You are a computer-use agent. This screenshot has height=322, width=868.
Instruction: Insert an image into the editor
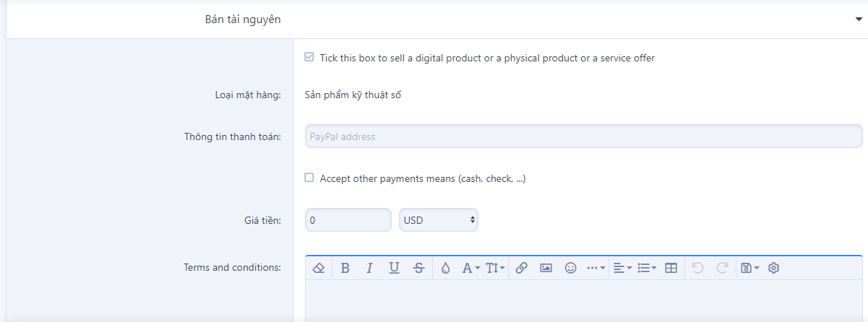(546, 268)
